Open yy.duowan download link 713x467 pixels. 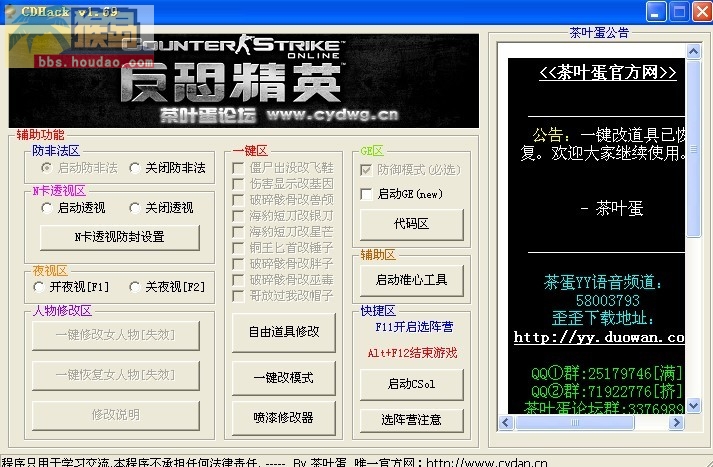(599, 337)
